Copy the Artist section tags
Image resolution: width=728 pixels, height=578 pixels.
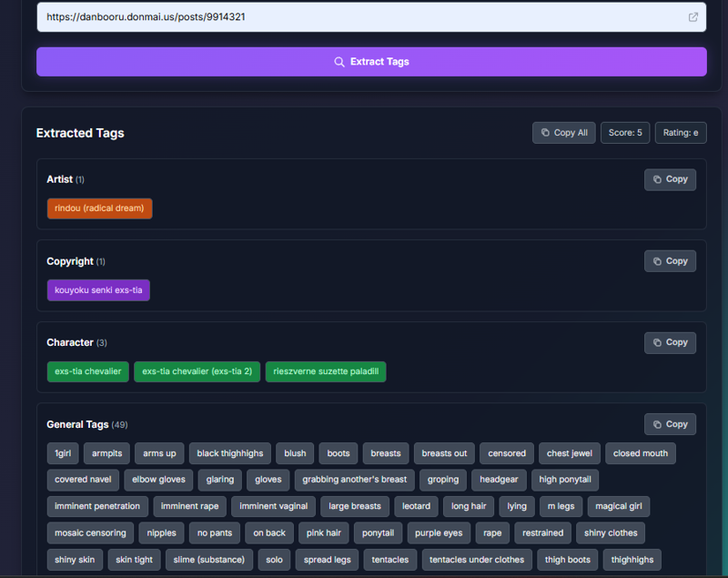tap(670, 179)
